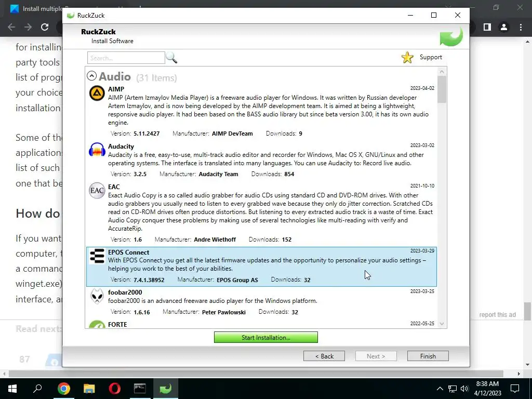Click the EPOS Group AS manufacturer text

237,280
